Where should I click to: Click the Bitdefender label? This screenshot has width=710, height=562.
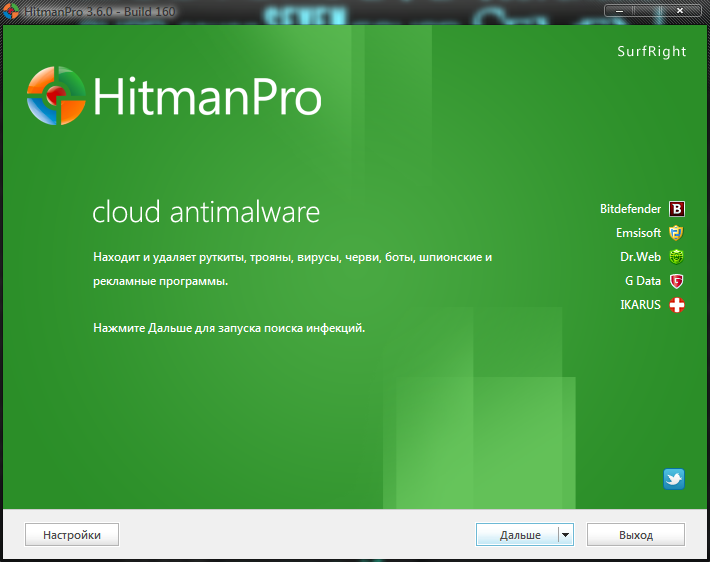pyautogui.click(x=630, y=209)
